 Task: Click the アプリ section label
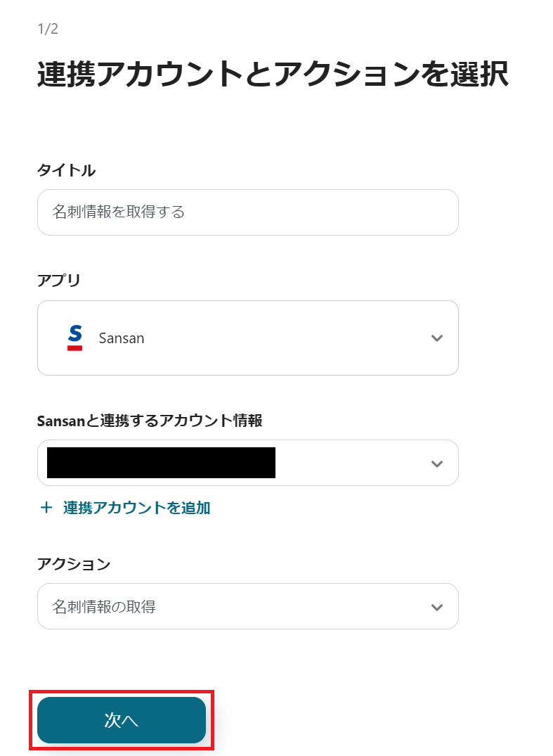pyautogui.click(x=52, y=279)
